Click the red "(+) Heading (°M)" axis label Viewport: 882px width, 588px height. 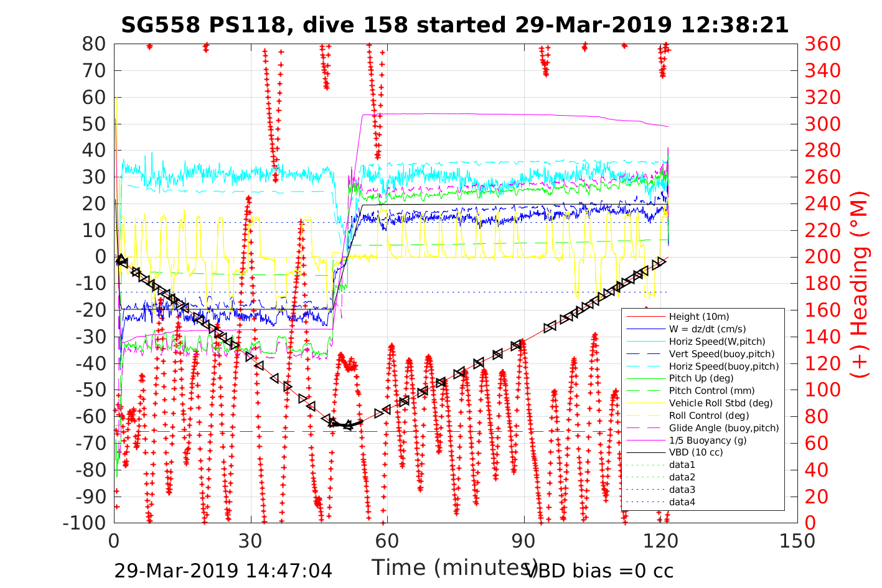point(860,284)
